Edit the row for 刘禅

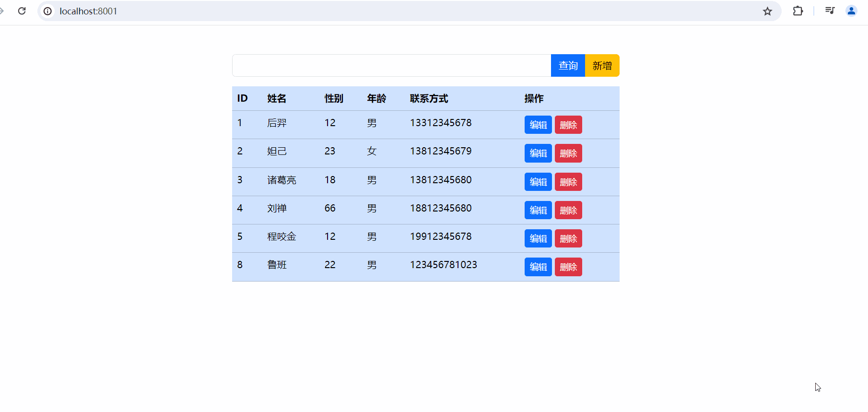pos(538,210)
